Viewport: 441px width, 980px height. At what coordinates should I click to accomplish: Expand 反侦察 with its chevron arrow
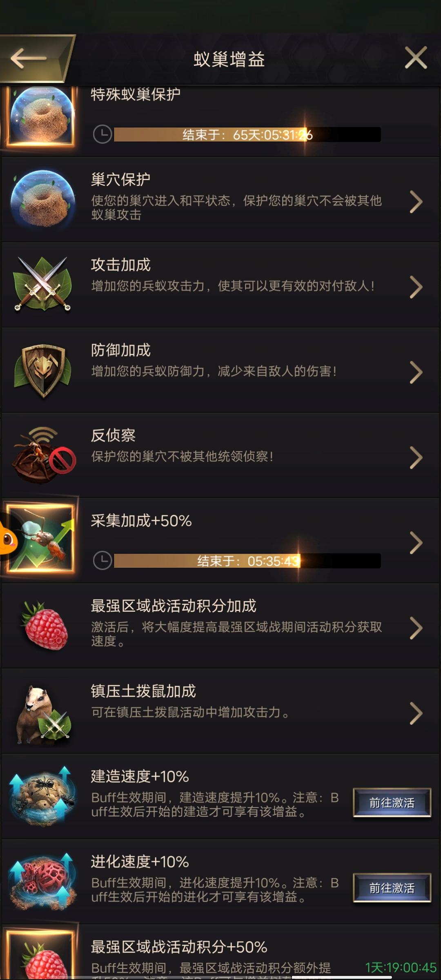pos(416,458)
